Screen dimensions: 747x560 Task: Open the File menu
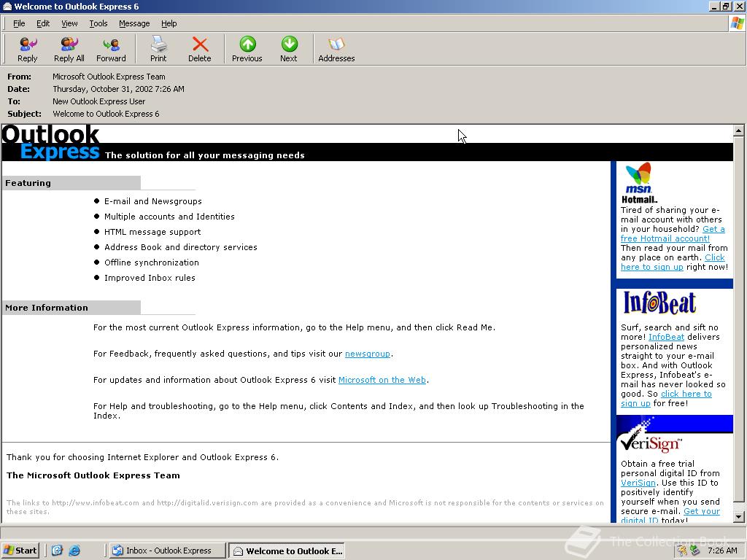coord(19,23)
